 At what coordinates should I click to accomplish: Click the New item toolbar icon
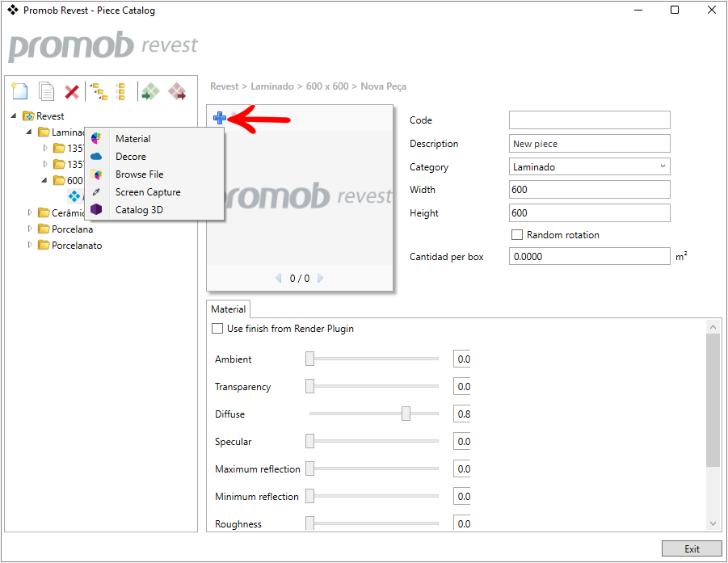pyautogui.click(x=19, y=91)
